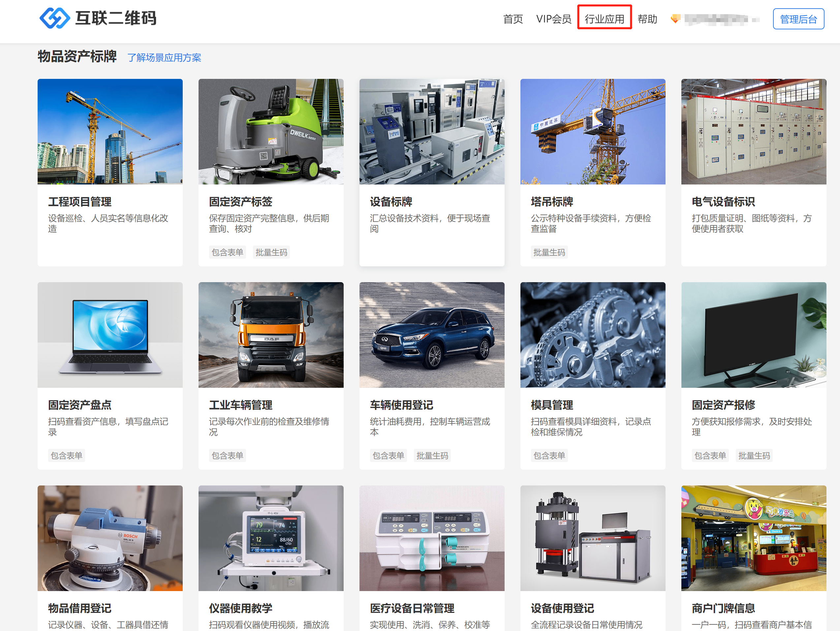Click the laptop image for 固定资产盘点

coord(110,335)
